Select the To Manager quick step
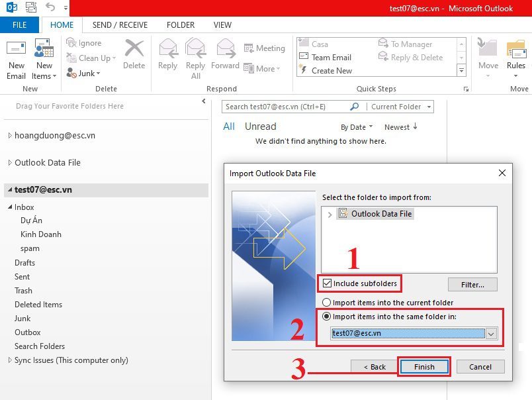The width and height of the screenshot is (532, 400). [405, 44]
